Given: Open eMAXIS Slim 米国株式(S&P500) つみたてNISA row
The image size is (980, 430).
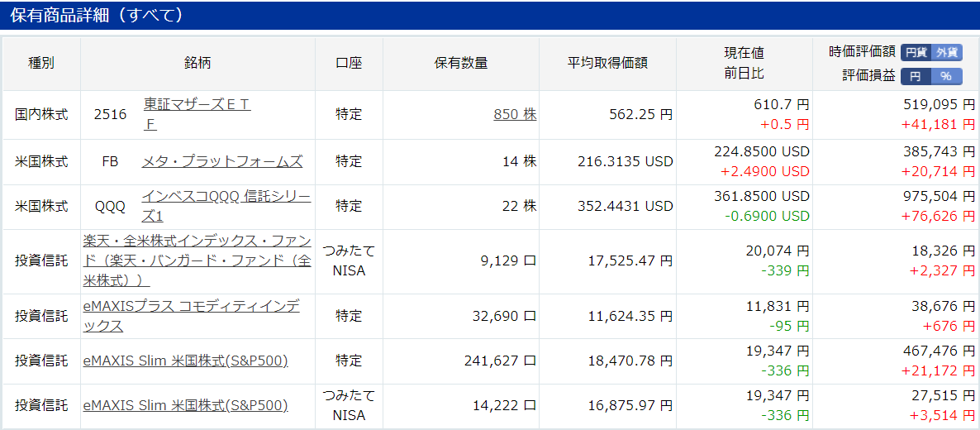Looking at the screenshot, I should click(x=185, y=406).
